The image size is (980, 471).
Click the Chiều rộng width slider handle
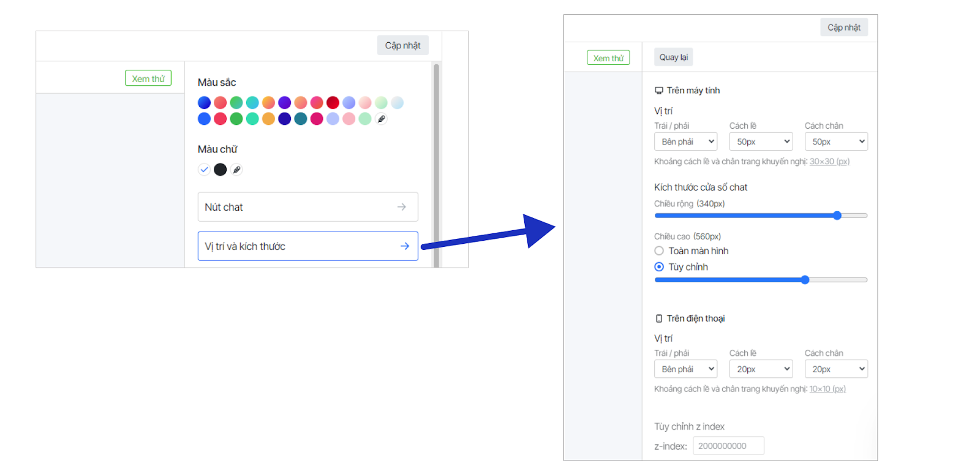pos(837,216)
